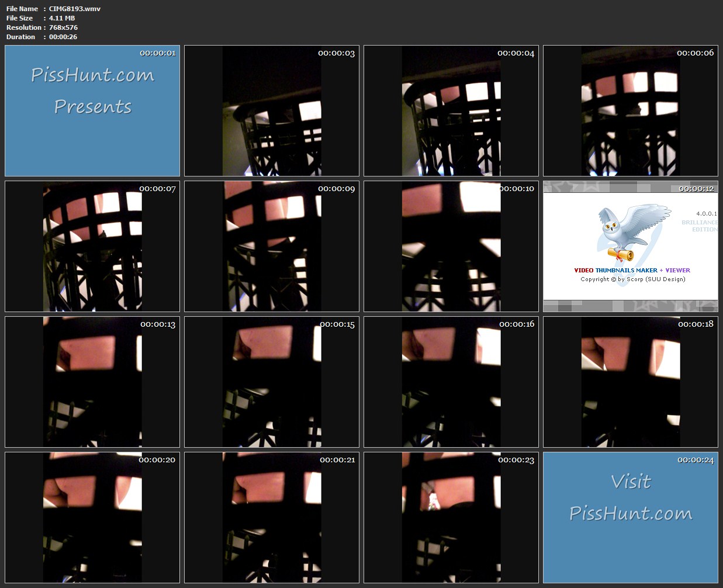Open the frame at 00:00:18
Screen dimensions: 723x588
click(x=631, y=382)
